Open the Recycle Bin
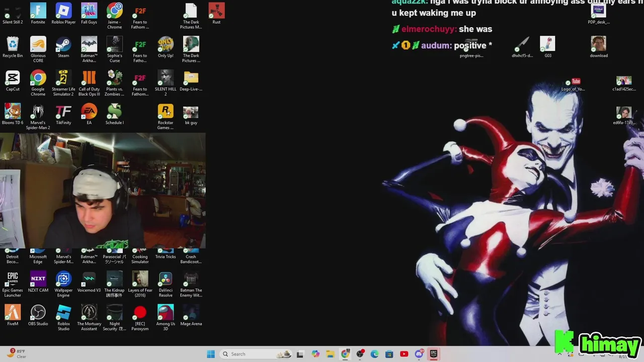 13,47
